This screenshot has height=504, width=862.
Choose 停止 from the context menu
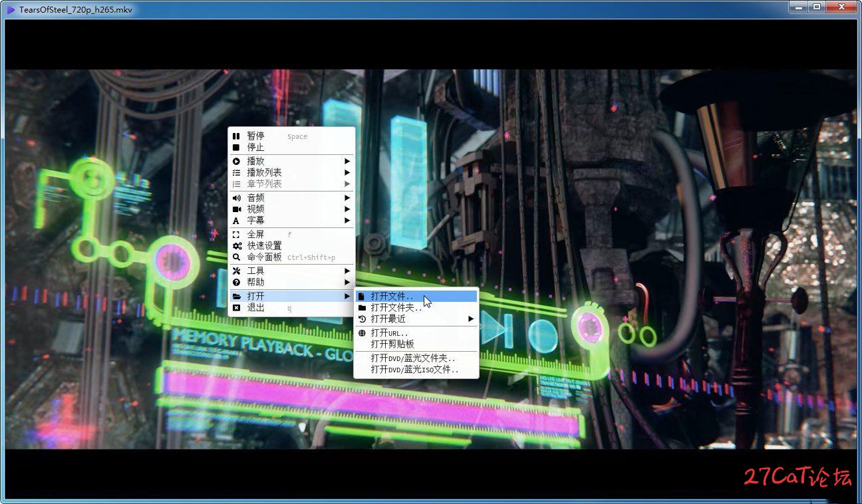[291, 148]
